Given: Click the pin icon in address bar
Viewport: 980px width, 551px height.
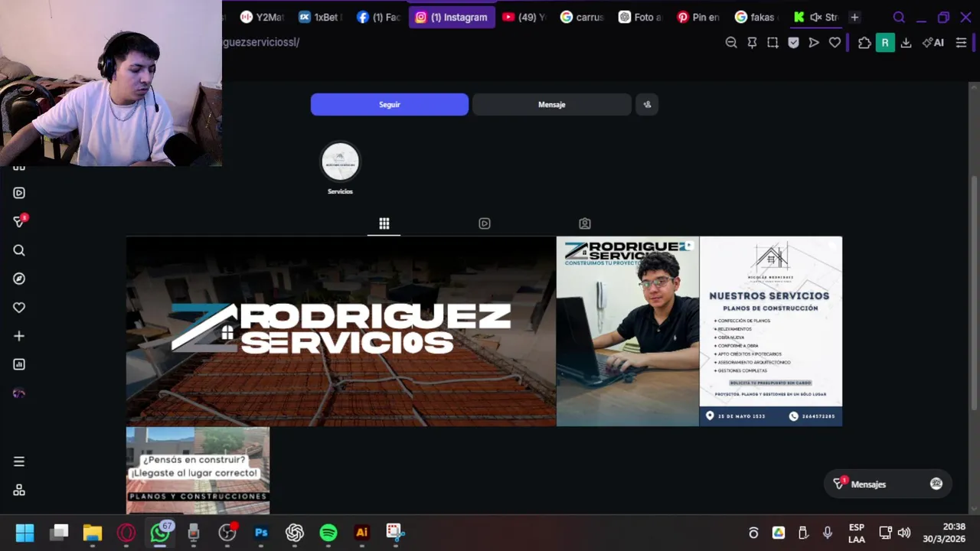Looking at the screenshot, I should (752, 43).
